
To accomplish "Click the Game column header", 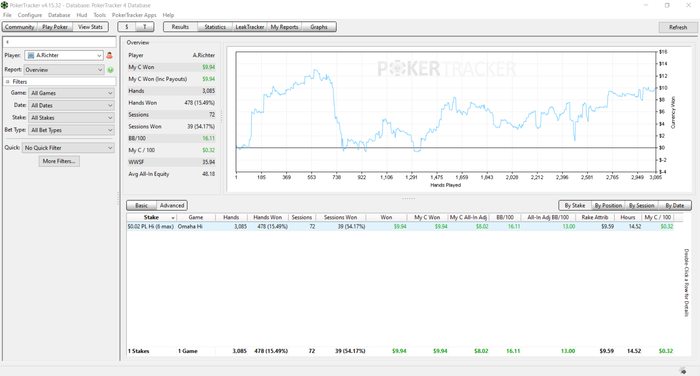I will coord(196,217).
